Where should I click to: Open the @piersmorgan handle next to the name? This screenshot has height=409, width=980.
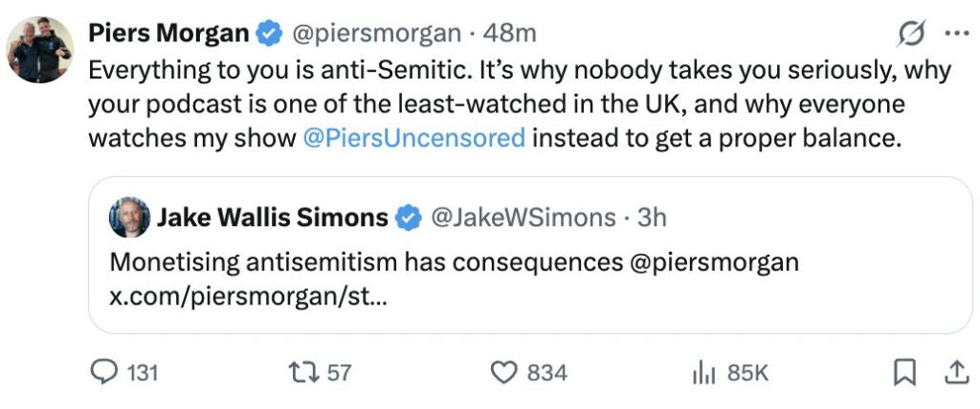[374, 34]
